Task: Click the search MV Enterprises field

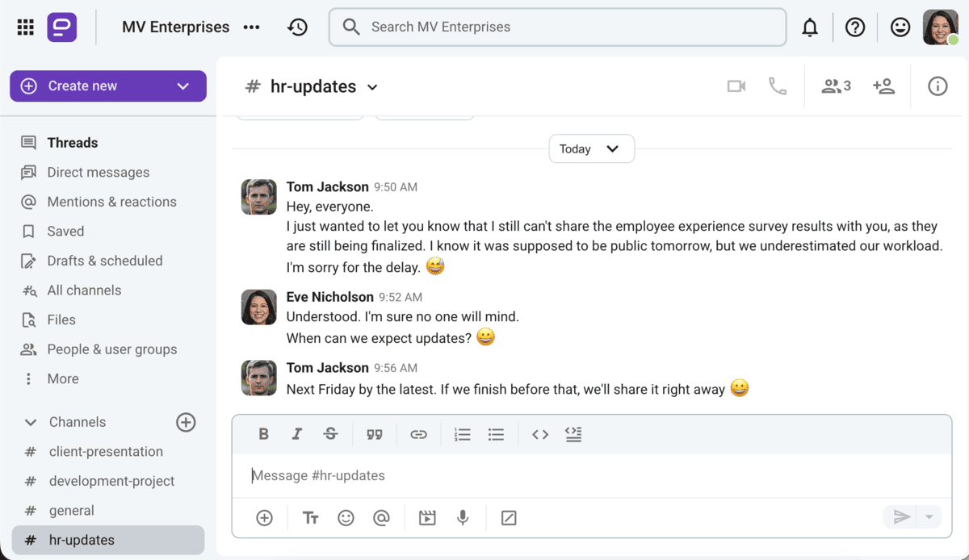Action: [557, 27]
